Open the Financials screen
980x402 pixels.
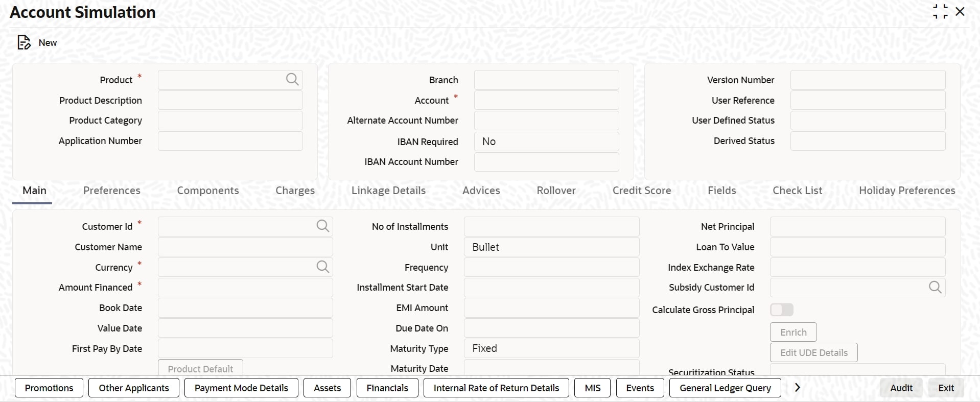click(387, 388)
